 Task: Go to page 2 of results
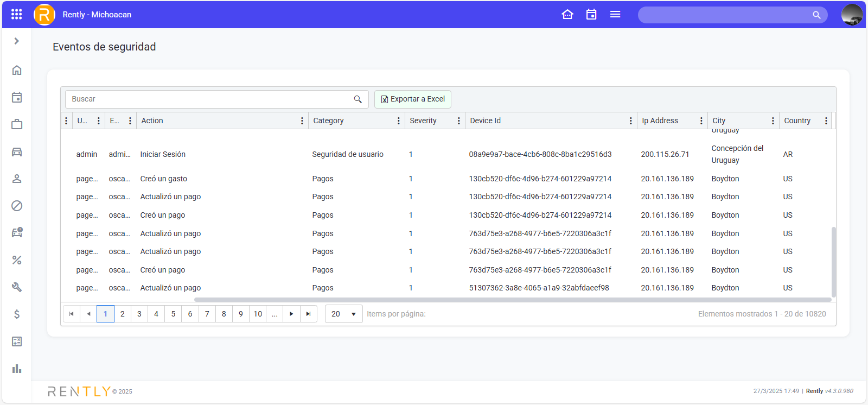click(123, 314)
